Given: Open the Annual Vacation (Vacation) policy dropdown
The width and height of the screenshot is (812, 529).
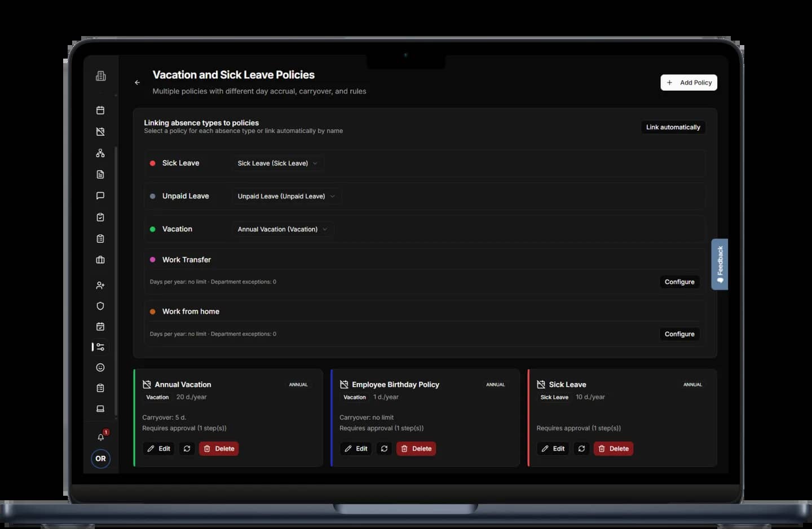Looking at the screenshot, I should [x=283, y=229].
